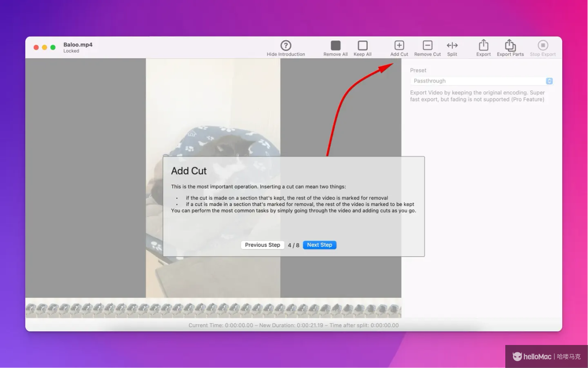
Task: Click the Keep All toolbar icon
Action: tap(362, 45)
